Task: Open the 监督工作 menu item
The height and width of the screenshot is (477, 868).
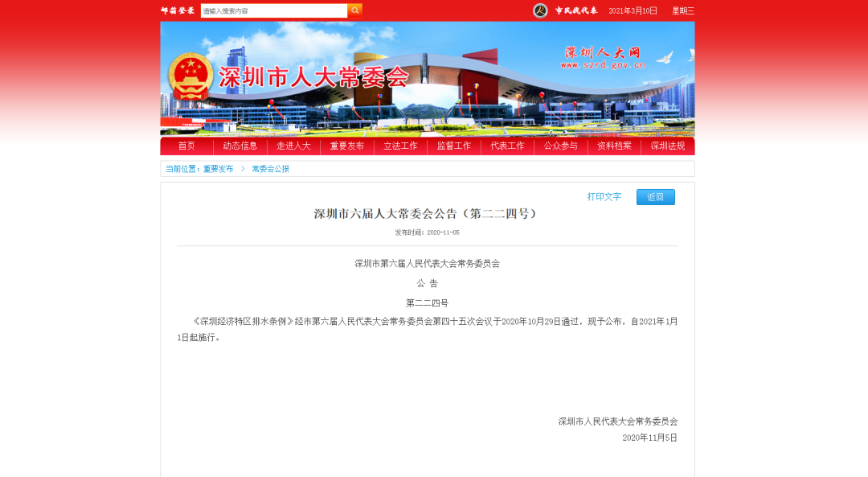Action: click(x=454, y=146)
